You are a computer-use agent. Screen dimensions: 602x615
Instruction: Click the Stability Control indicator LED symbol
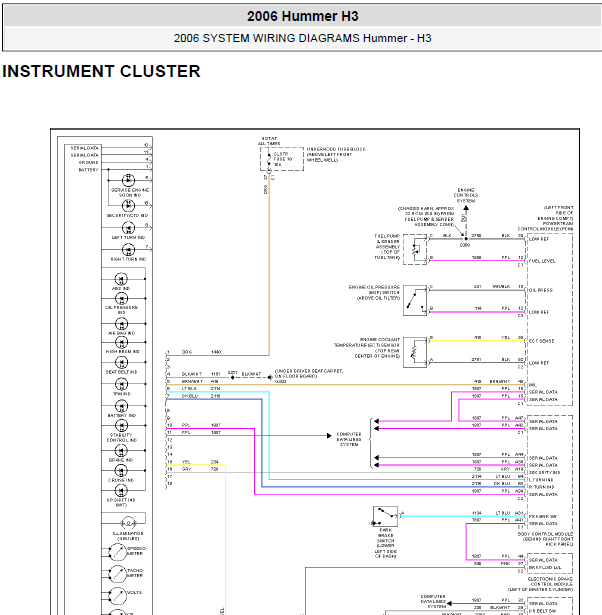tap(121, 426)
